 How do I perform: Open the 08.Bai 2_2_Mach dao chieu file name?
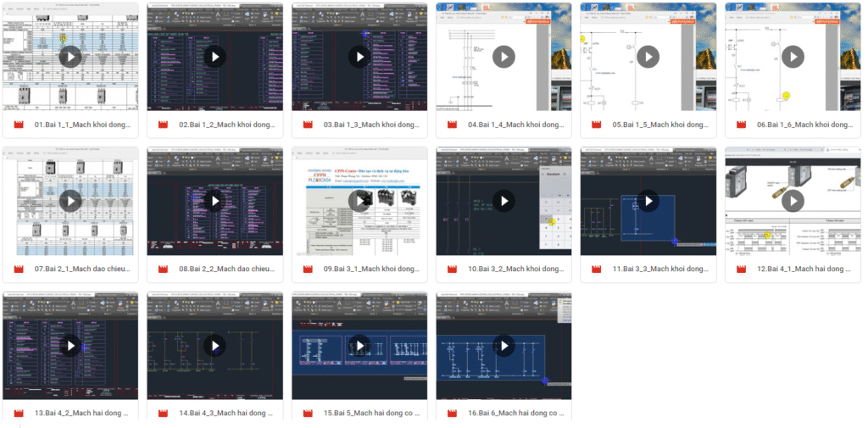click(226, 269)
